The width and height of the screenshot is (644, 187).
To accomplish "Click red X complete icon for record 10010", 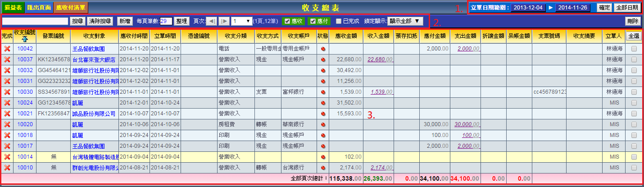I will click(7, 168).
